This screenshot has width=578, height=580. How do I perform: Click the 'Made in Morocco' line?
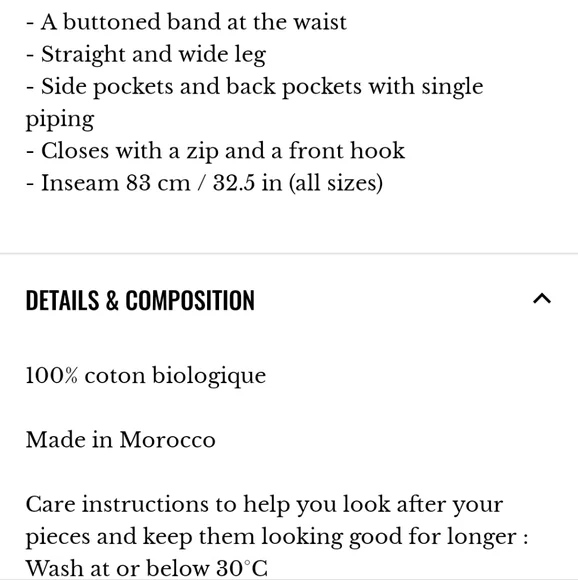[121, 440]
